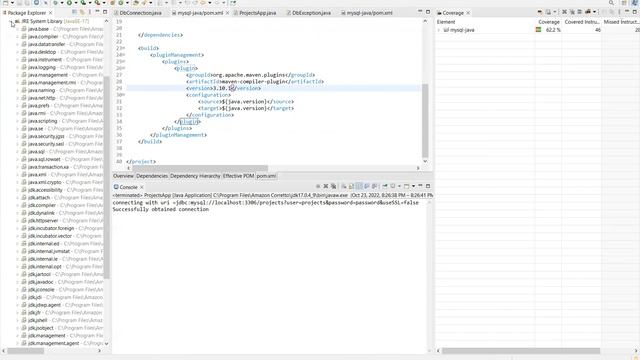Click Remove All Sessions icon in Coverage
The height and width of the screenshot is (360, 640).
click(x=572, y=12)
